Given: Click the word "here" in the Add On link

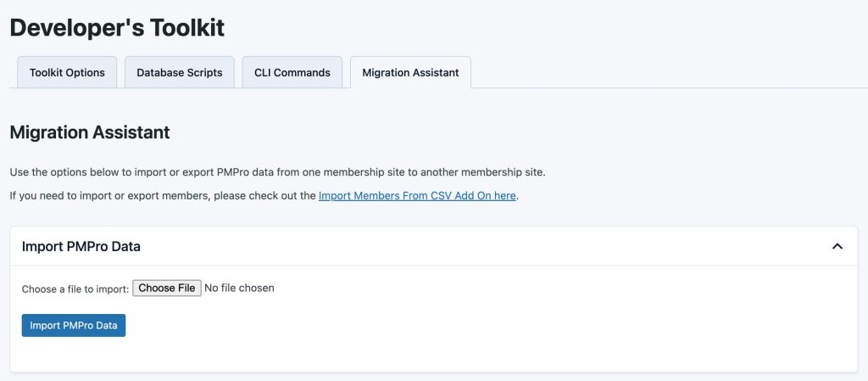Looking at the screenshot, I should pyautogui.click(x=504, y=196).
